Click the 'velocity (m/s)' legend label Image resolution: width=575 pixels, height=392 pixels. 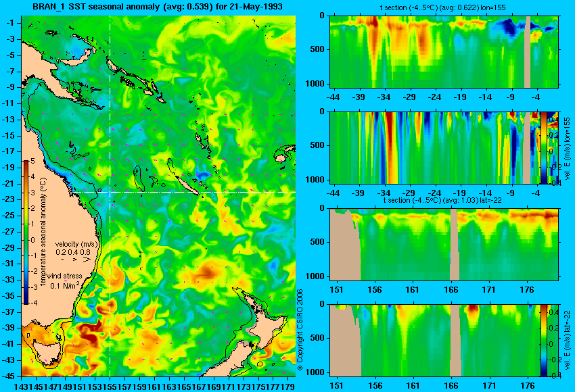click(77, 244)
